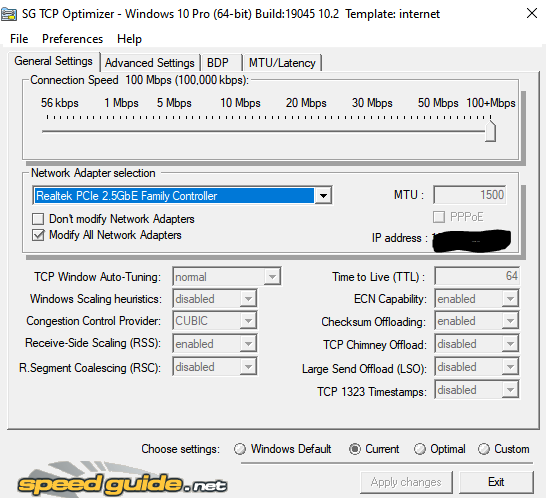This screenshot has height=498, width=546.
Task: Click the 20 Mbps speed label
Action: click(306, 103)
